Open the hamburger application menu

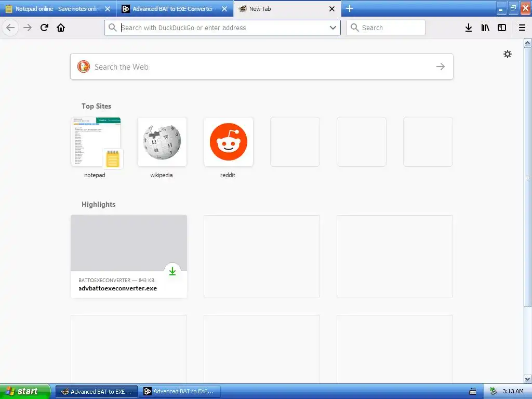coord(522,28)
